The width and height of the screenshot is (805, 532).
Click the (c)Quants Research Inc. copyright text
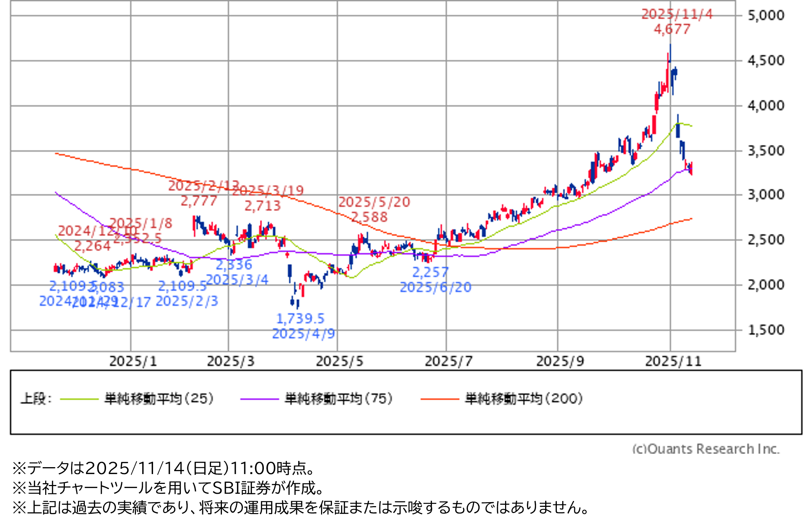pyautogui.click(x=706, y=449)
